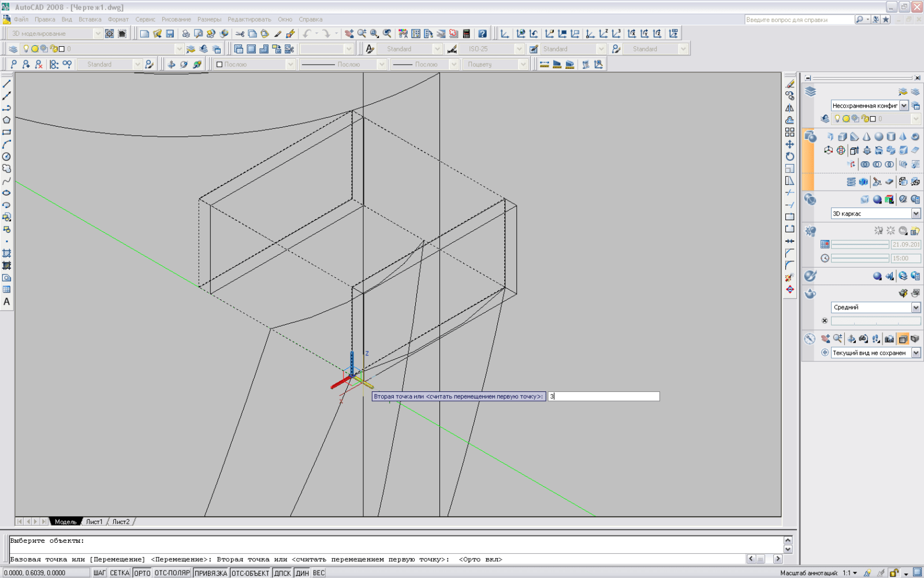Open the 3D каркас visual style dropdown
This screenshot has height=578, width=924.
tap(916, 214)
